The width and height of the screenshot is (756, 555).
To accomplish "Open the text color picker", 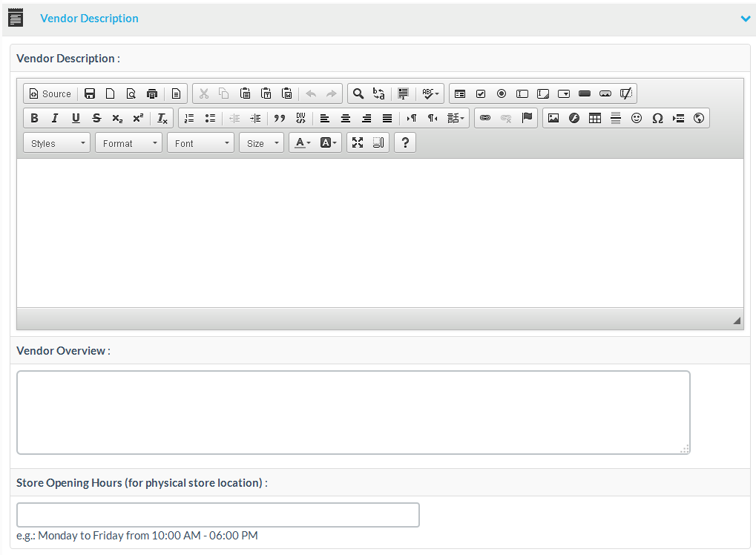I will point(302,143).
